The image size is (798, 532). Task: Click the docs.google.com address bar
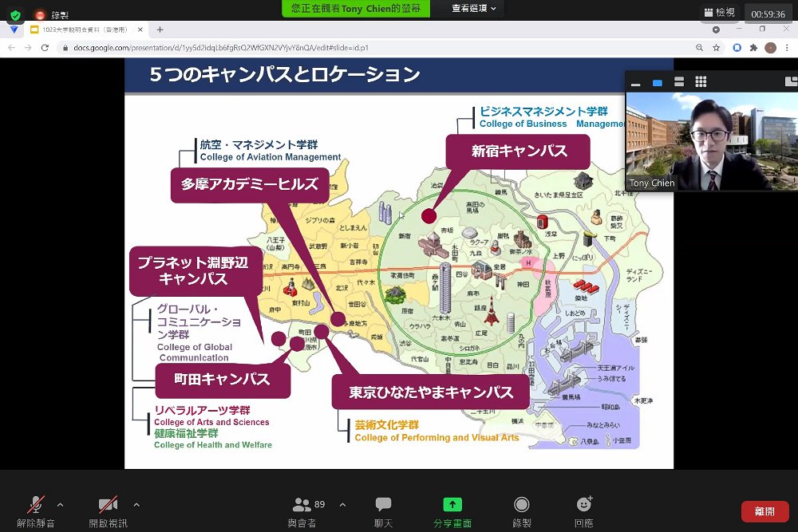click(377, 47)
